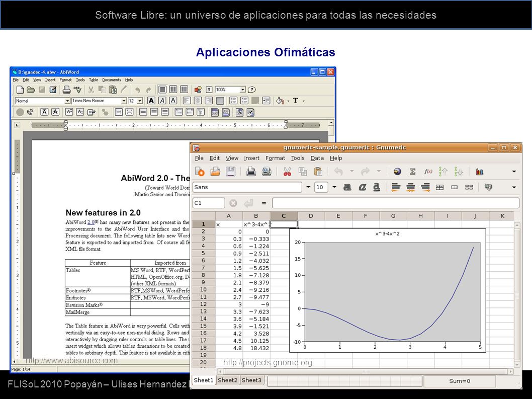Screen dimensions: 532x399
Task: Paste clipboard contents in AbiWord
Action: pos(113,90)
